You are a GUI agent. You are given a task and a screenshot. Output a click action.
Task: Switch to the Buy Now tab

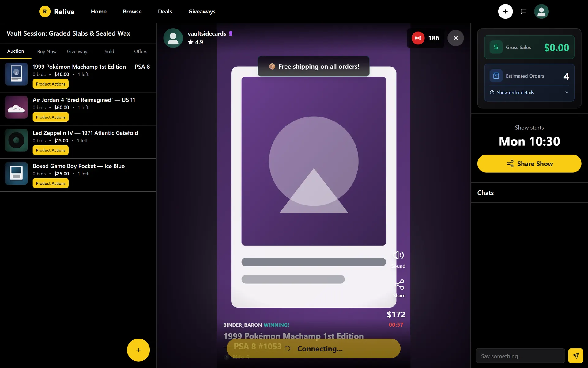coord(47,52)
